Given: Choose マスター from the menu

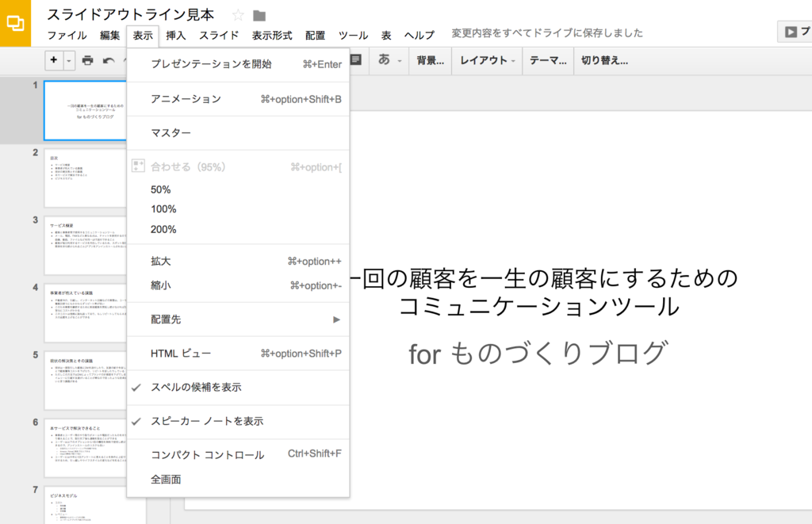Looking at the screenshot, I should click(238, 133).
